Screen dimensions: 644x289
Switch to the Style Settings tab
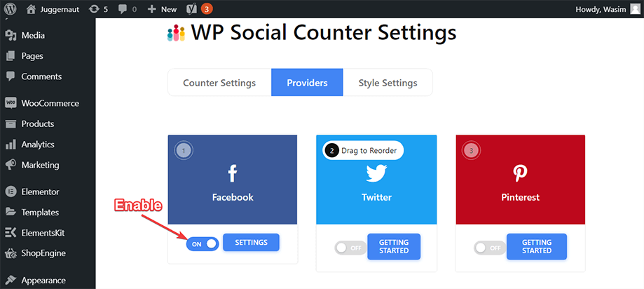[x=388, y=83]
